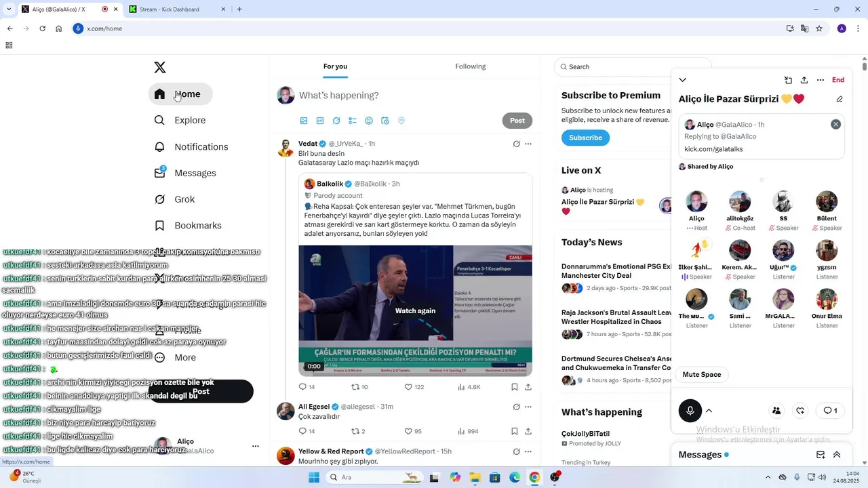The width and height of the screenshot is (868, 488).
Task: Like Ali Egesel's post with 95 likes
Action: tap(413, 431)
